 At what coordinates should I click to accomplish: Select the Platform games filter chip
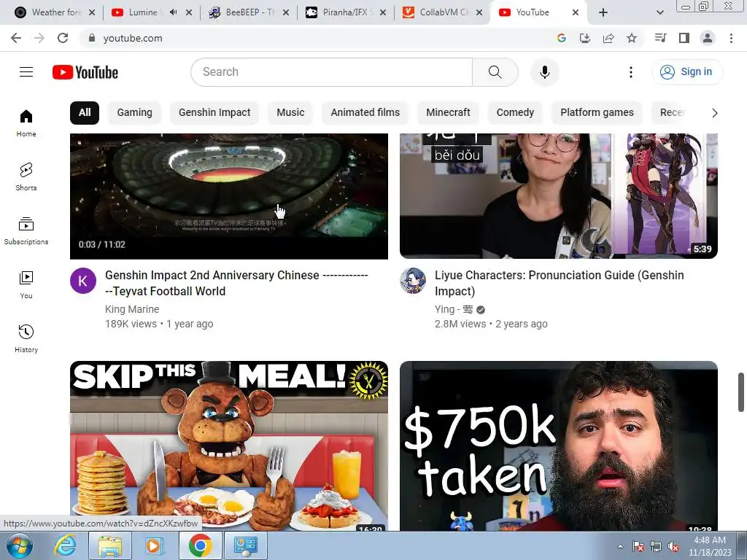click(597, 113)
